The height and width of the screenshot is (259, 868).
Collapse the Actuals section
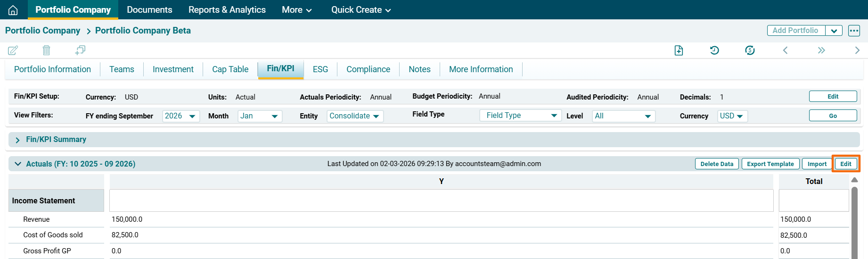[x=18, y=164]
